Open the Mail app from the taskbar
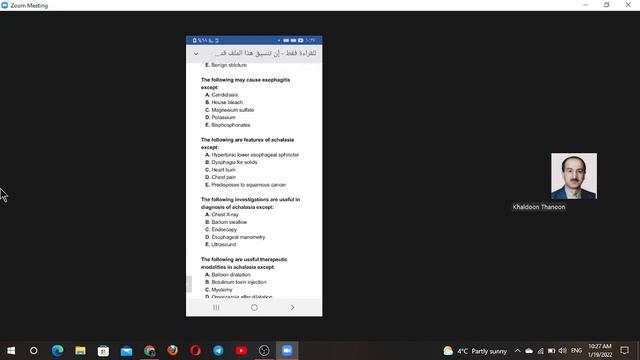Viewport: 640px width, 360px height. point(126,351)
